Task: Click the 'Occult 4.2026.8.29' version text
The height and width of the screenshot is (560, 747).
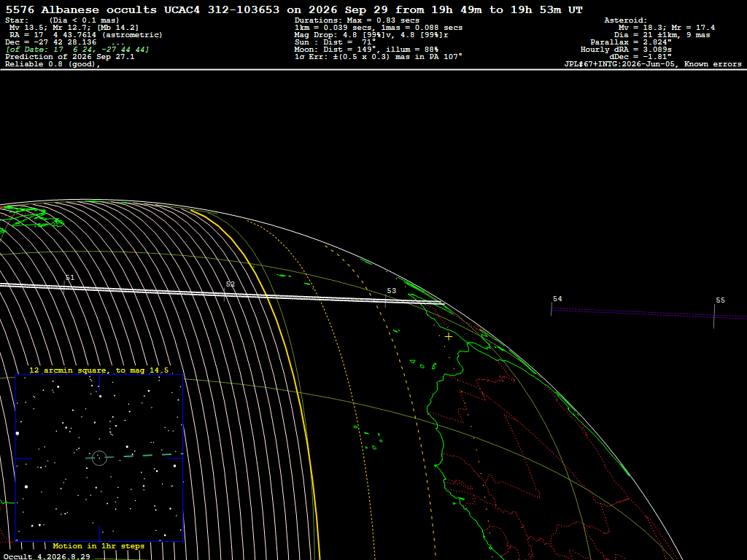Action: click(x=47, y=556)
